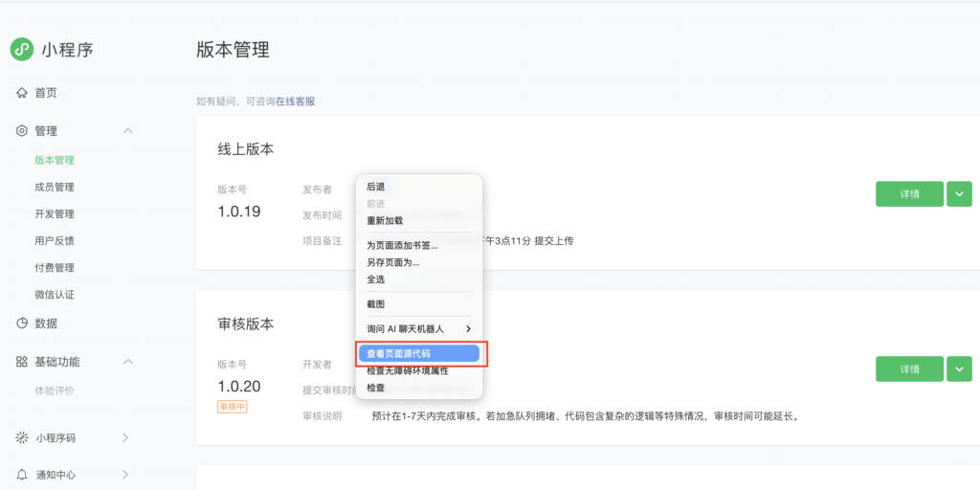This screenshot has width=980, height=490.
Task: Open 询问 AI 聊天机器人 submenu
Action: point(418,328)
